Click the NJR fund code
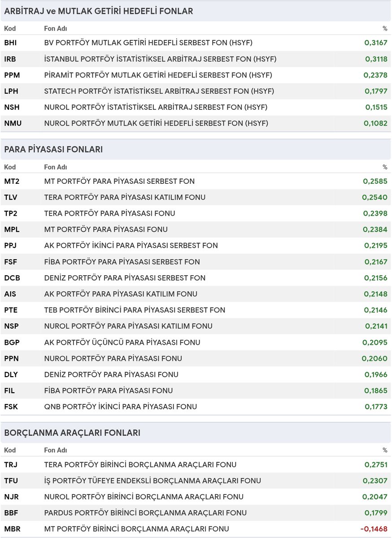Viewport: 392px width, 538px height. coord(11,497)
